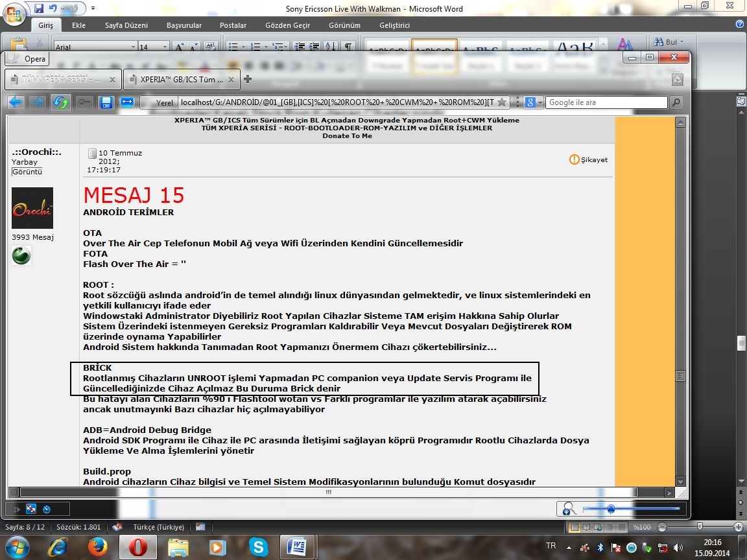The height and width of the screenshot is (560, 747).
Task: Open Internet Explorer from the taskbar
Action: [x=58, y=547]
